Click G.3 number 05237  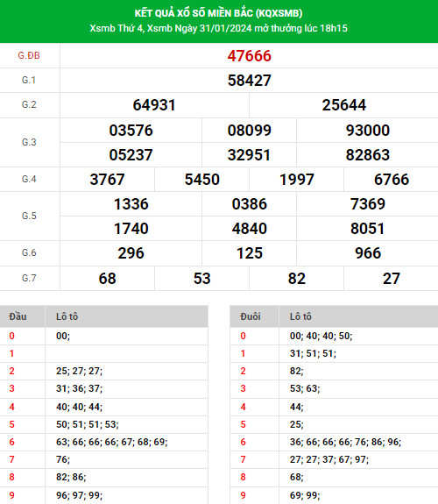pyautogui.click(x=131, y=155)
